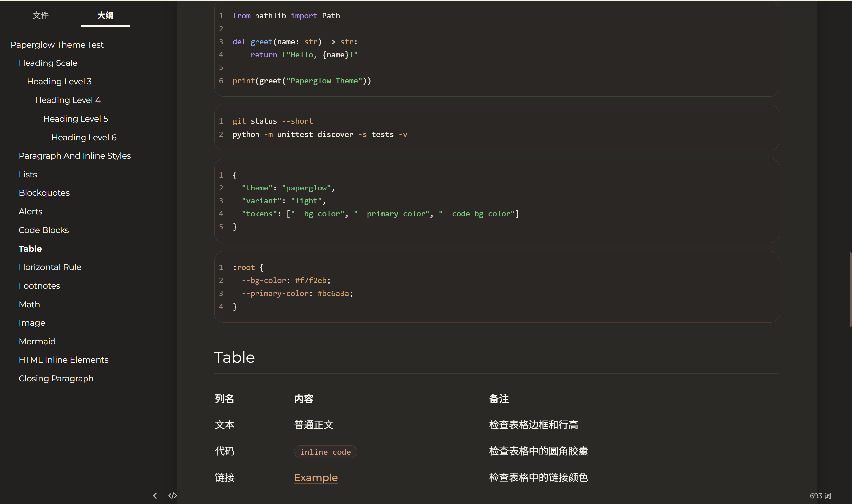Viewport: 852px width, 504px height.
Task: Jump to the Table section via outline
Action: coord(30,248)
